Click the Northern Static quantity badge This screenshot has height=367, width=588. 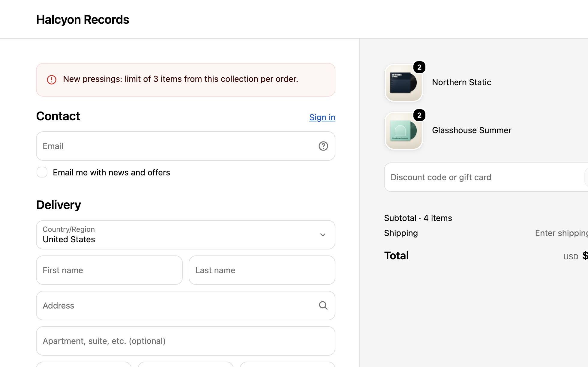[x=419, y=67]
